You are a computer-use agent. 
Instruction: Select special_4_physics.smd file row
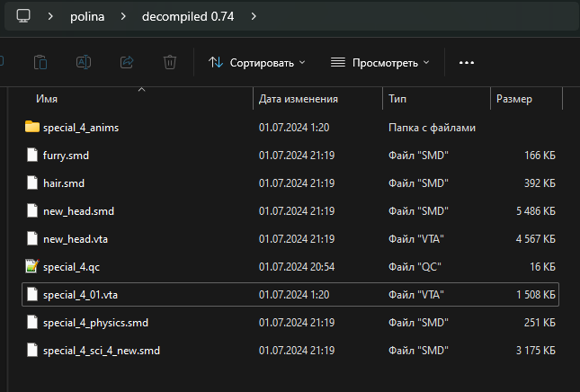click(x=95, y=322)
